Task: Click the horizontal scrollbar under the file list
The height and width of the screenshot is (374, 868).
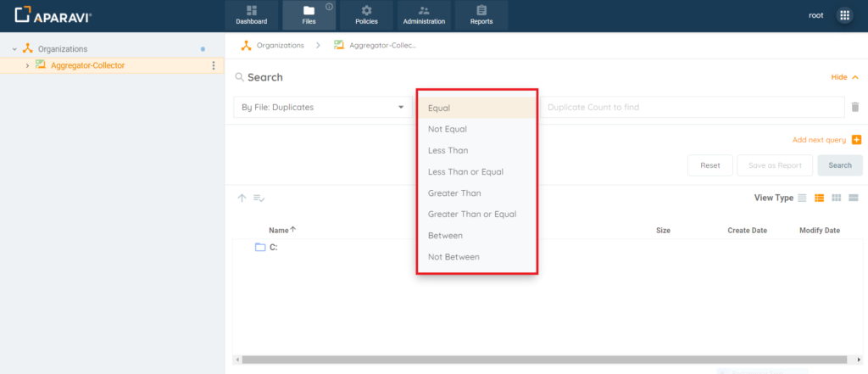Action: tap(542, 360)
